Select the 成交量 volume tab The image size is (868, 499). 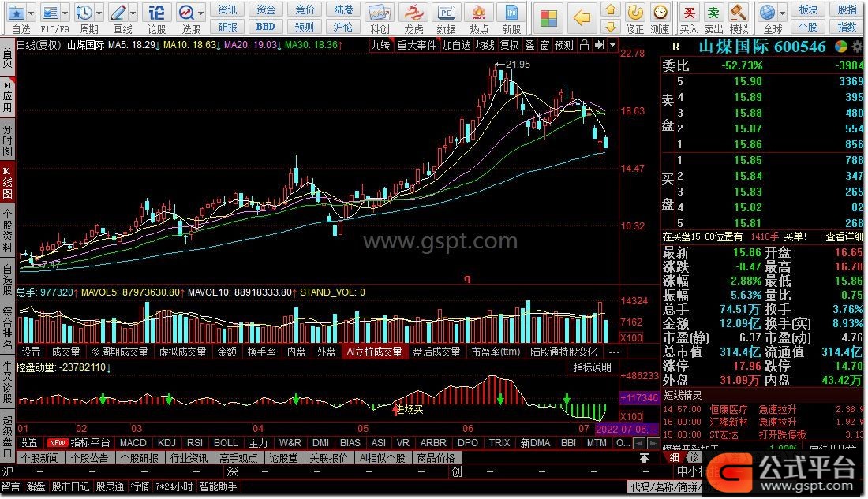[x=65, y=352]
